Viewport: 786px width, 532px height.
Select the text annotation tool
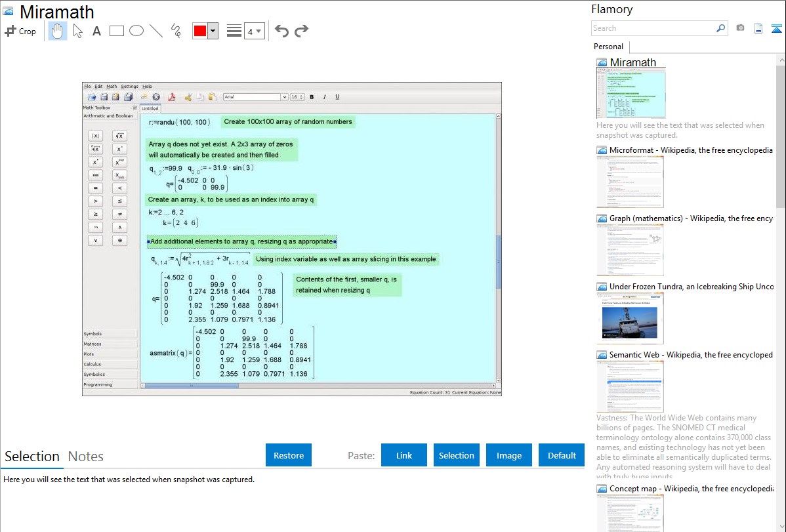coord(96,31)
